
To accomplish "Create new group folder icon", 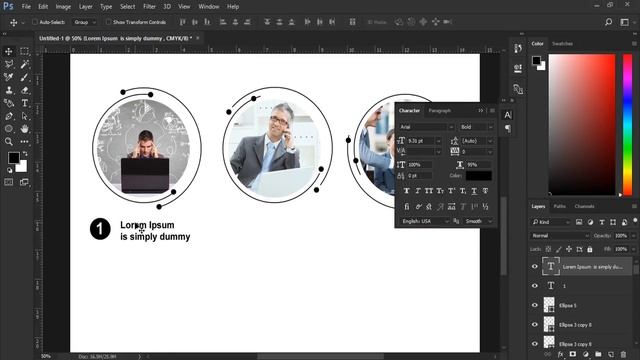I will (x=598, y=354).
